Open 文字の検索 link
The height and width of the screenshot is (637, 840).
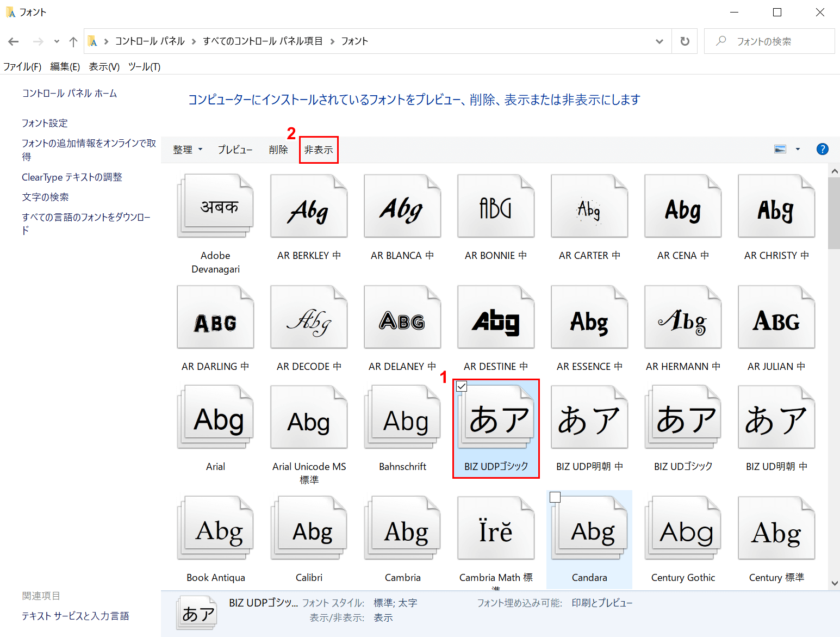45,197
